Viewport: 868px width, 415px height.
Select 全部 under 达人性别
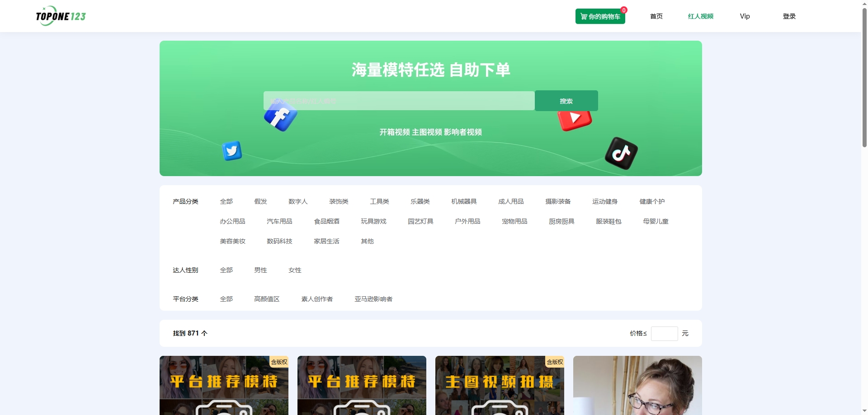point(226,270)
